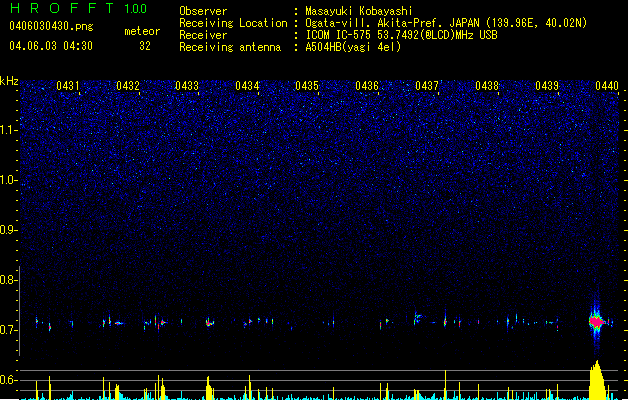The image size is (629, 400).
Task: Click the 0.8 kHz axis label
Action: point(8,280)
